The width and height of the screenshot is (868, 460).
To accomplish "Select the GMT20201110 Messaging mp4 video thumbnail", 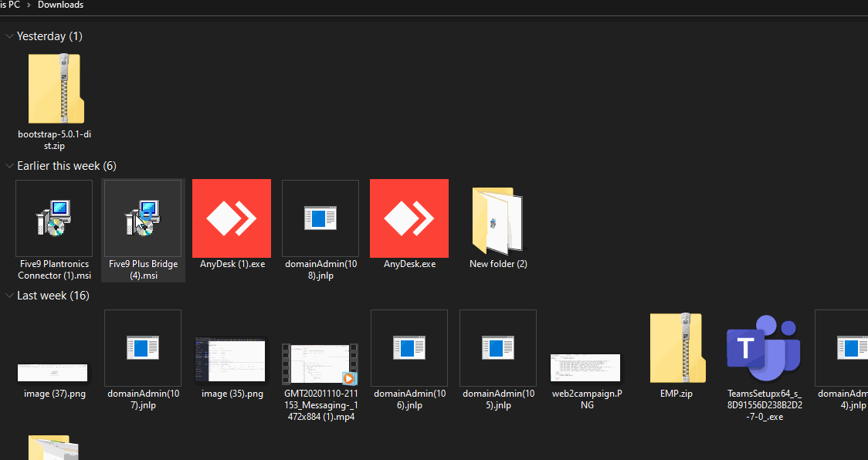I will pos(320,364).
